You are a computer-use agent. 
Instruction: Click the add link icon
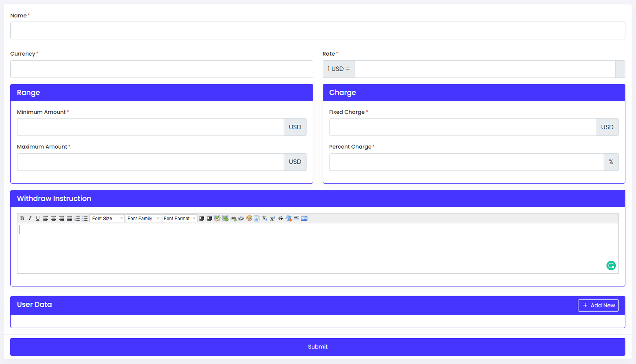coord(233,219)
